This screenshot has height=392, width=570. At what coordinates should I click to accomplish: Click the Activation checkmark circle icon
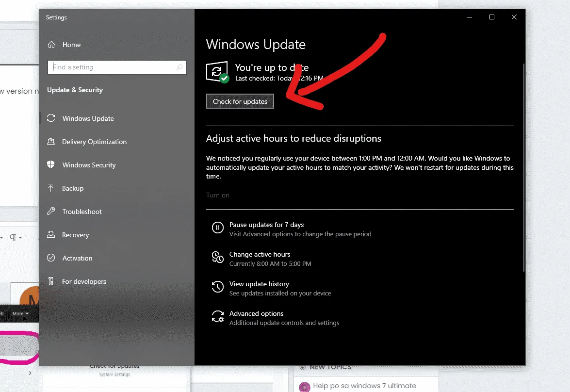51,258
